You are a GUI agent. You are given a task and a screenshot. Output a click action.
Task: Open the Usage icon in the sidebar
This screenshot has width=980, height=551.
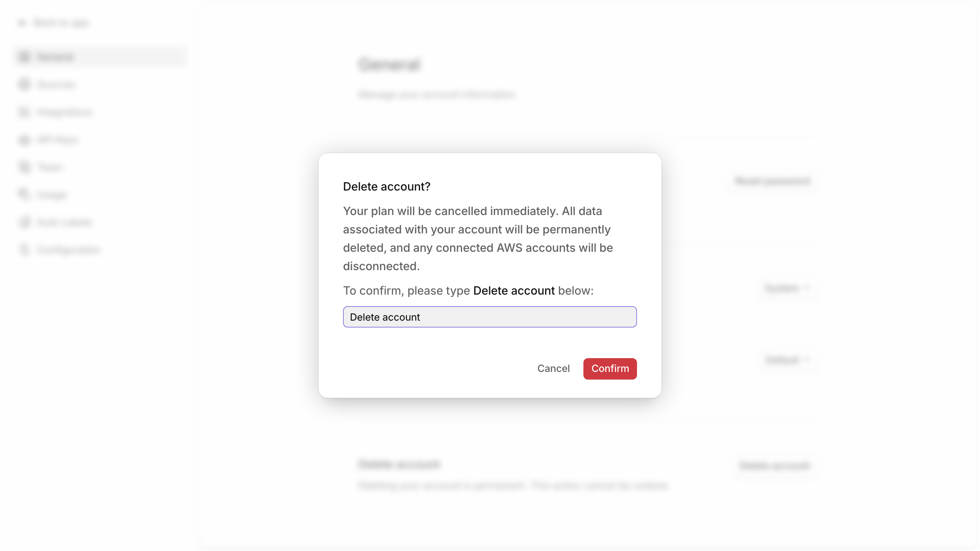pos(24,195)
